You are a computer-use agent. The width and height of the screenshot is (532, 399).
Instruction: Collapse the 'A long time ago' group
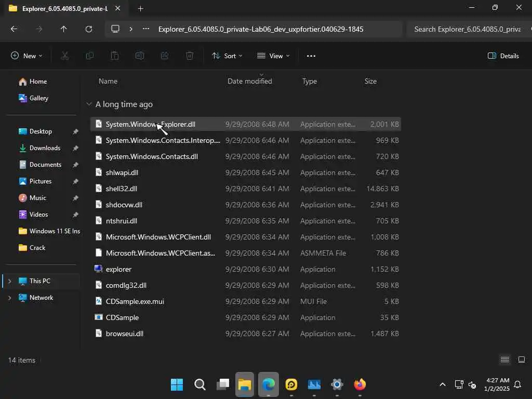[x=89, y=104]
